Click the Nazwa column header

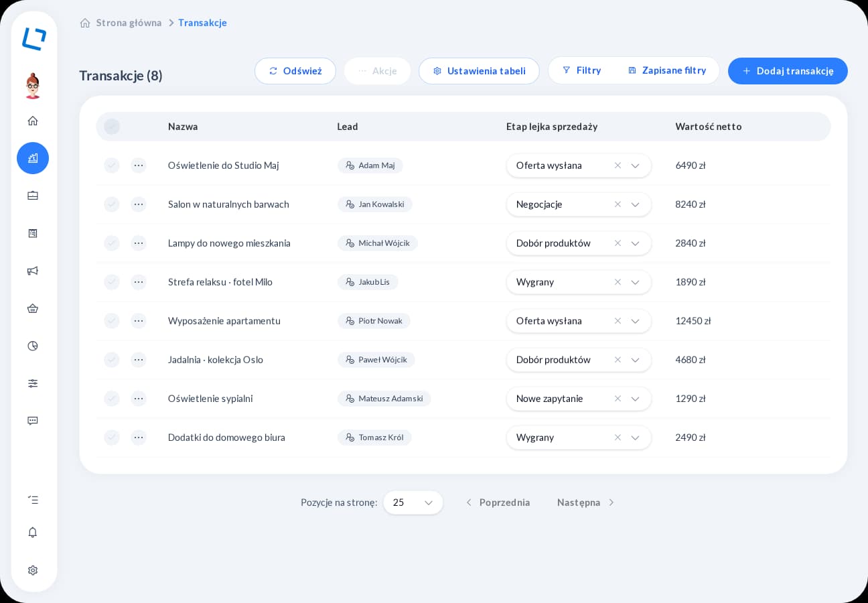[183, 127]
